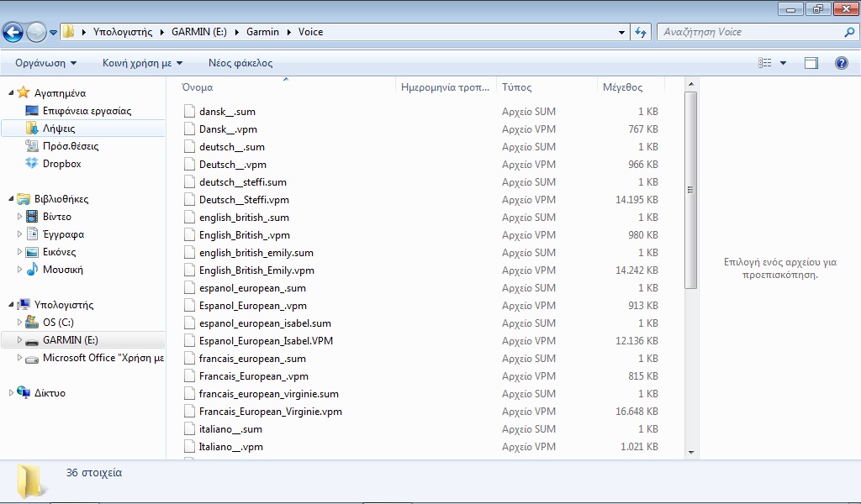Click the file icon of english_british_.sum
The height and width of the screenshot is (504, 861).
[x=189, y=218]
